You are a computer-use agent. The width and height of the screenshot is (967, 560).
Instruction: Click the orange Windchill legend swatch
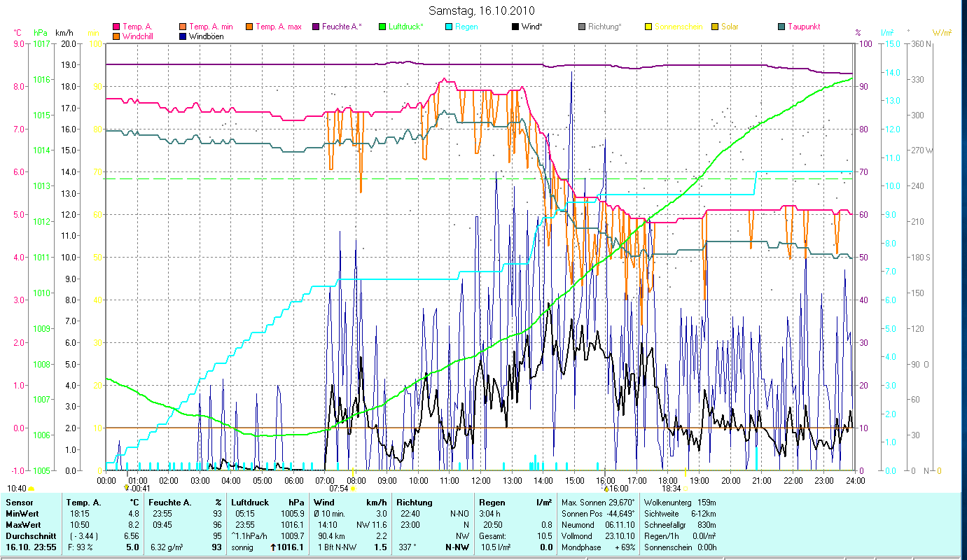click(117, 36)
